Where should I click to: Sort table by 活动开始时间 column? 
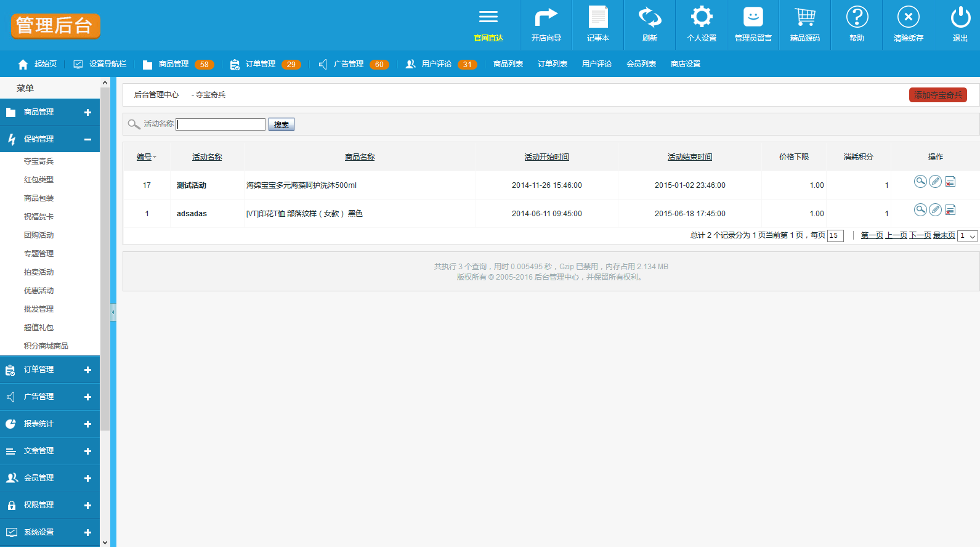click(546, 157)
